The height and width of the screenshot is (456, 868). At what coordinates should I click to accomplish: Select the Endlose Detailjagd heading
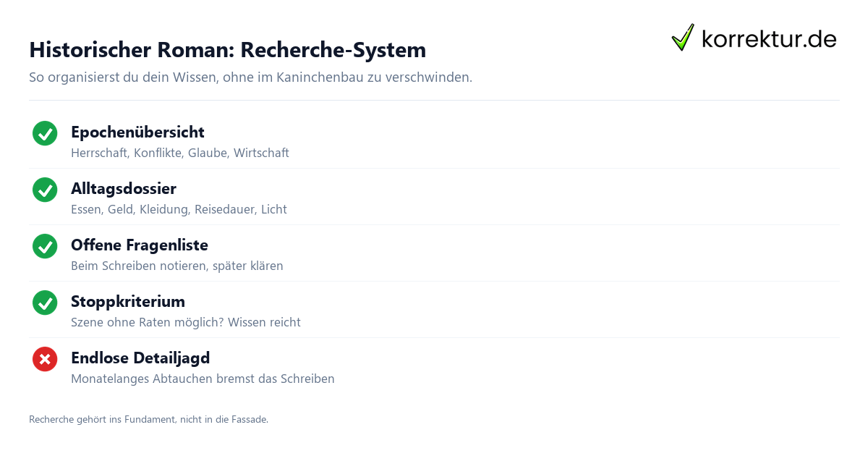(140, 358)
